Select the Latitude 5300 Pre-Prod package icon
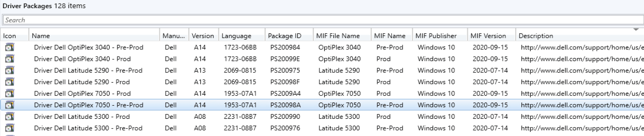Viewport: 644px width, 136px height. point(10,128)
